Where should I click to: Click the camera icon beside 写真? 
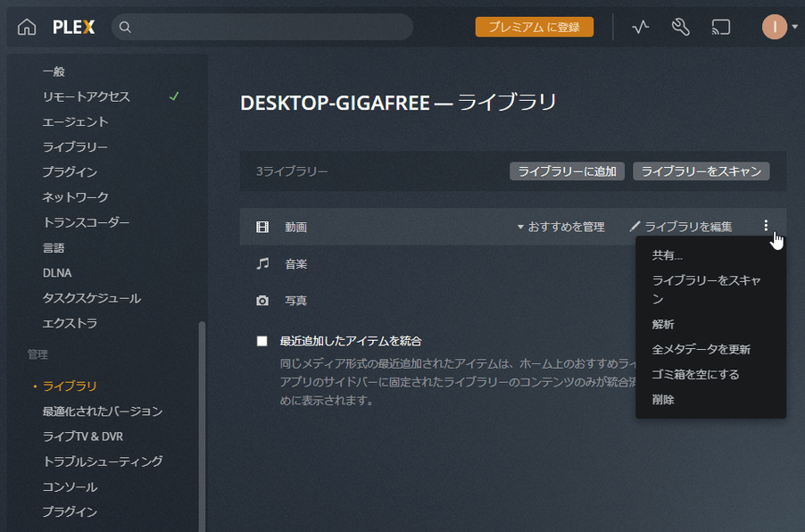pyautogui.click(x=262, y=301)
